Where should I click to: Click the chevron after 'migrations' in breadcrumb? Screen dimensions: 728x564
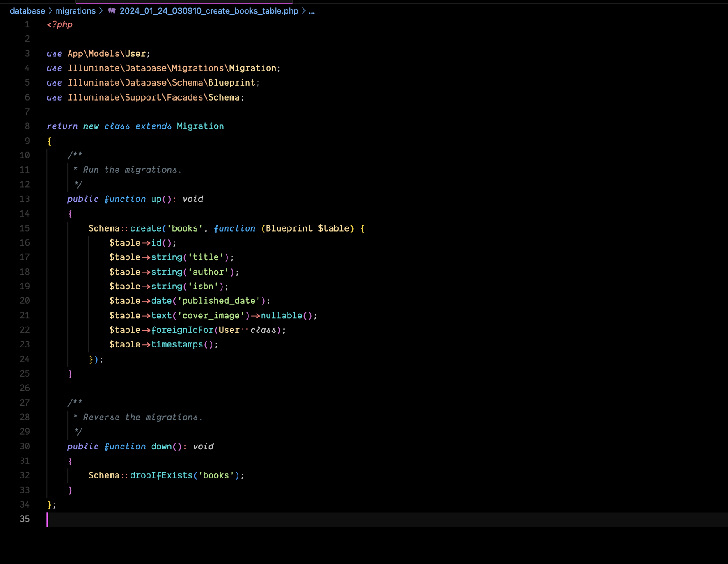point(101,11)
